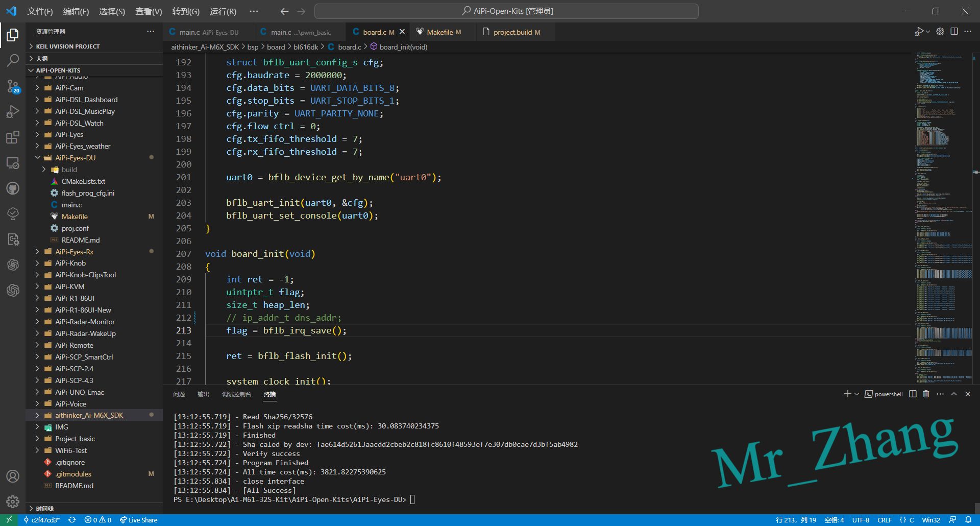The image size is (980, 526).
Task: Open flash_prog_cfg.ini file
Action: point(88,193)
